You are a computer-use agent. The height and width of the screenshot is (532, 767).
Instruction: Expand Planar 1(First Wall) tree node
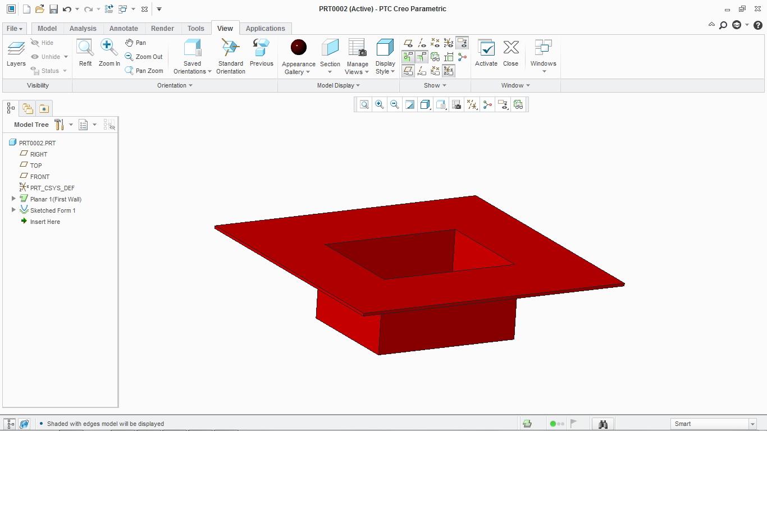[13, 199]
